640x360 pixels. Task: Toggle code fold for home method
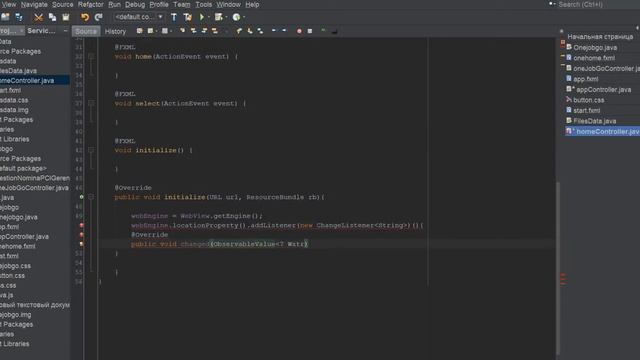pyautogui.click(x=91, y=57)
